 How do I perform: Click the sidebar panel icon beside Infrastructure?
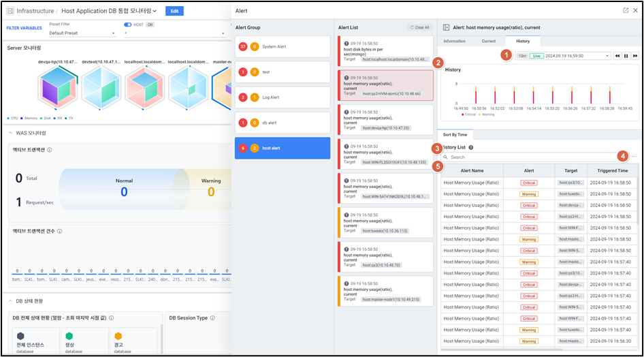(x=11, y=11)
